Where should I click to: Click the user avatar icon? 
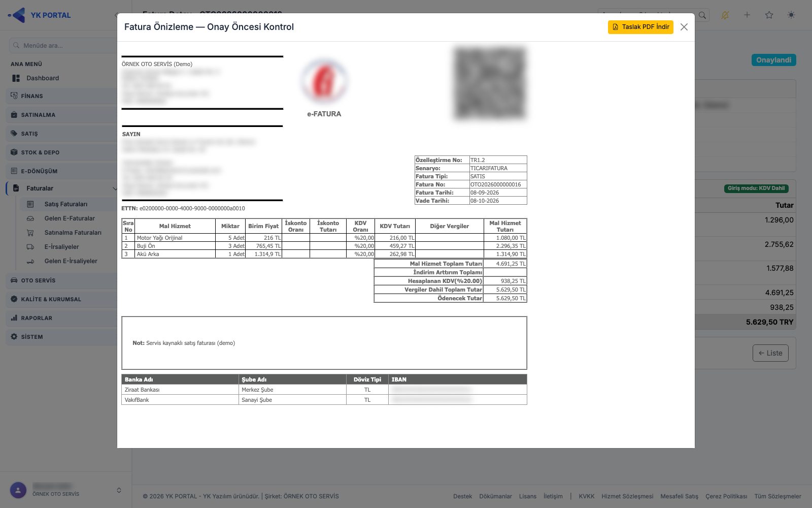18,490
